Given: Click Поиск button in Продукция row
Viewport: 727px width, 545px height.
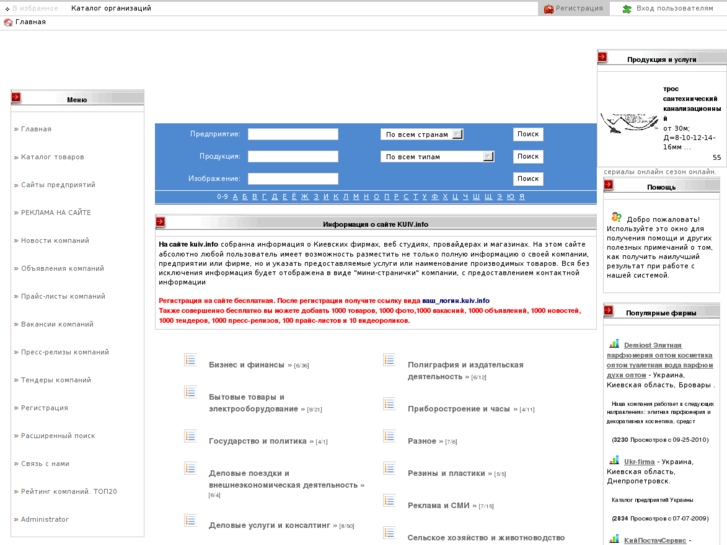Looking at the screenshot, I should tap(528, 156).
